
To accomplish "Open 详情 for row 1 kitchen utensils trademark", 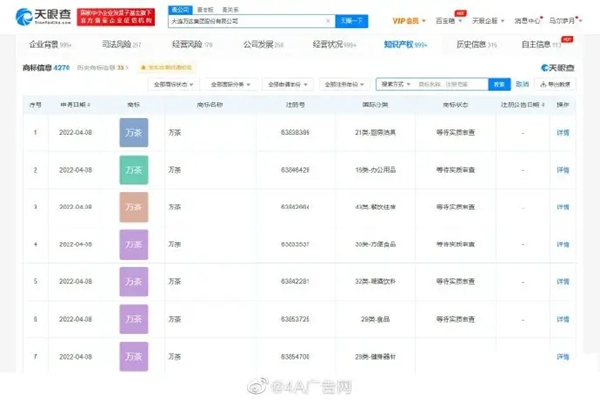I will (562, 132).
